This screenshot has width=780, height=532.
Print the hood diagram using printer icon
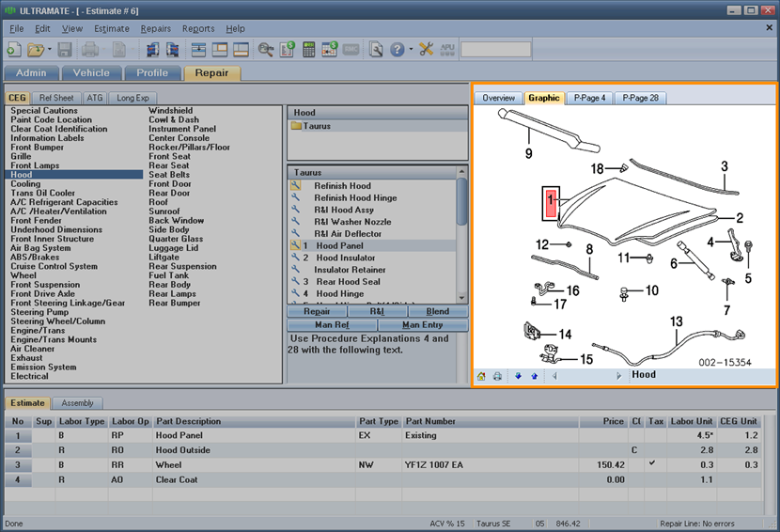[x=497, y=376]
